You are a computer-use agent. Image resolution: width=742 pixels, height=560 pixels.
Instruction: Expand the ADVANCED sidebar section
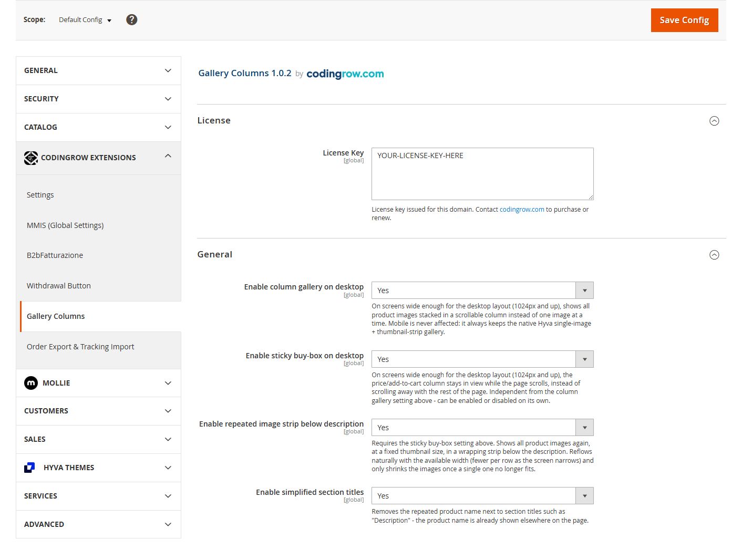[98, 524]
